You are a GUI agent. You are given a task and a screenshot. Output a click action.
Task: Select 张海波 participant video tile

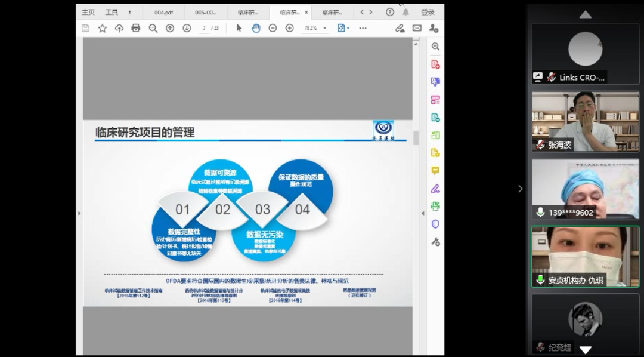tap(586, 121)
